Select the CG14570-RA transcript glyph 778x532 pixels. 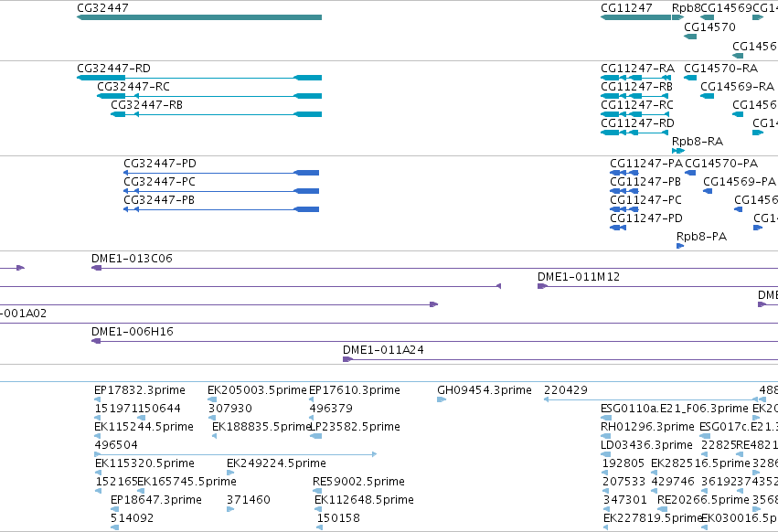[x=690, y=78]
